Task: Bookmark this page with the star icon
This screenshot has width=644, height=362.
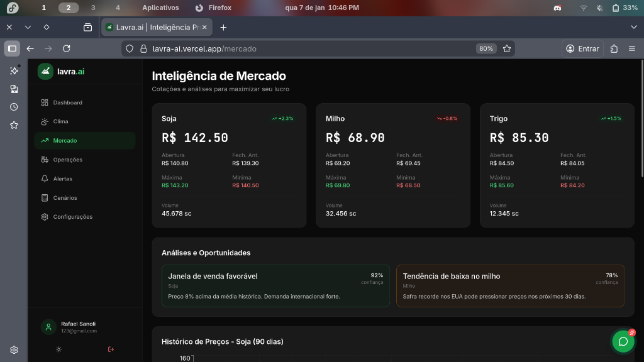Action: (x=507, y=49)
